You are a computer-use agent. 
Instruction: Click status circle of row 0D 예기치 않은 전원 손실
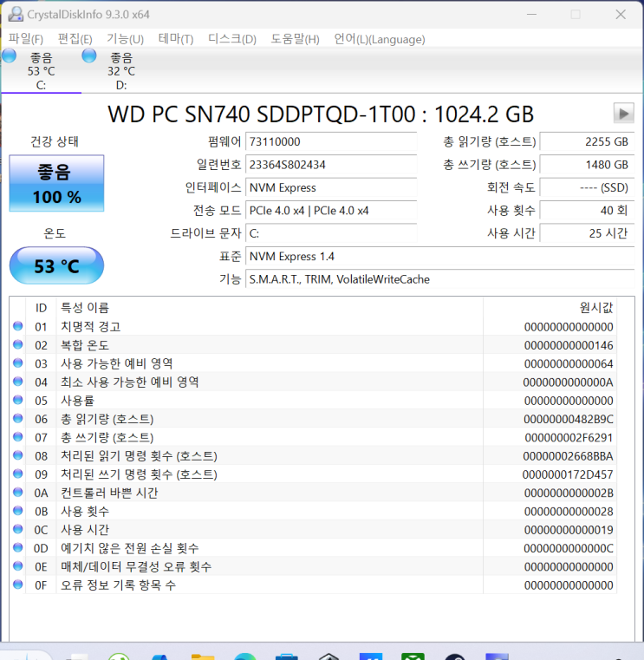pyautogui.click(x=17, y=547)
